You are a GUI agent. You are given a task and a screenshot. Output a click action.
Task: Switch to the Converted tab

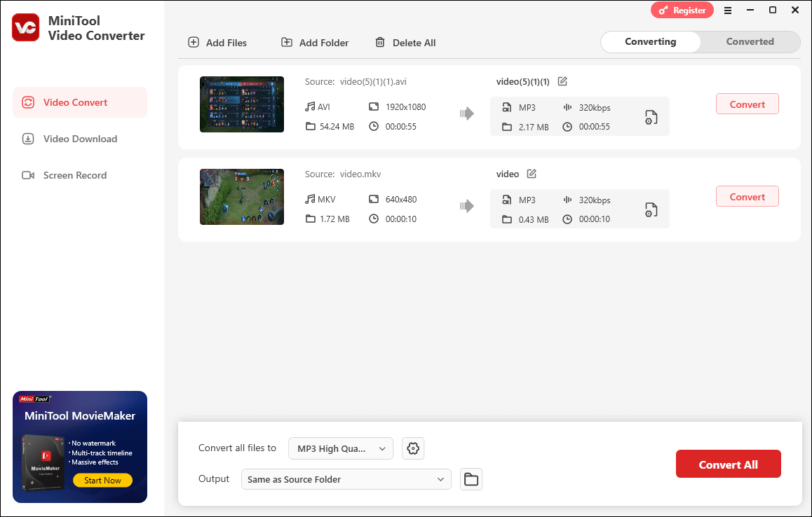click(x=750, y=41)
